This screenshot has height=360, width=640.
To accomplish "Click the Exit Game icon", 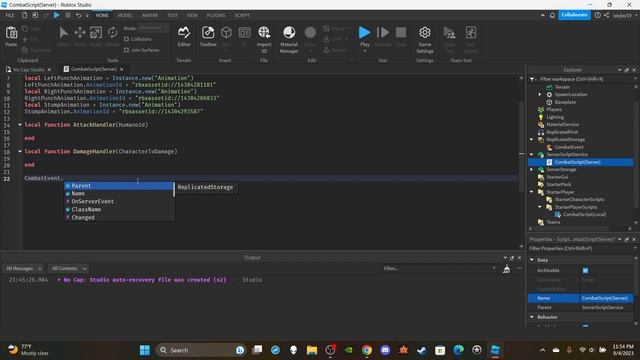I will (471, 33).
